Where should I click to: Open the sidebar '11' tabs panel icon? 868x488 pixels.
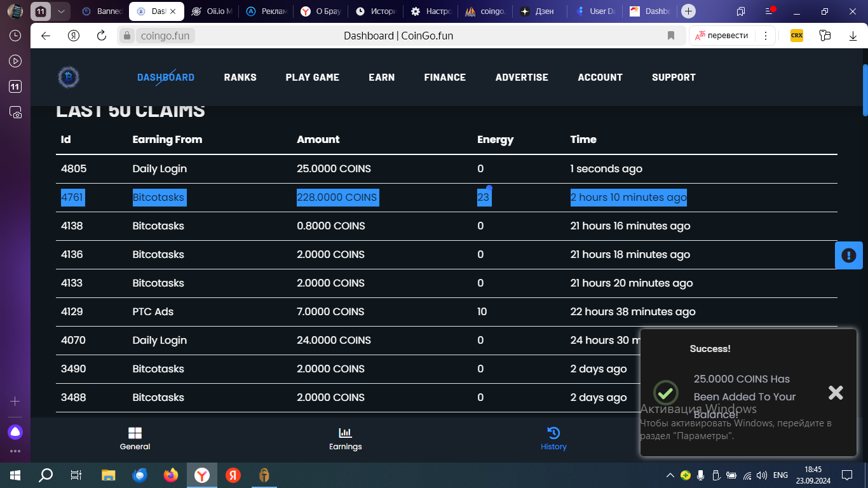[x=15, y=87]
